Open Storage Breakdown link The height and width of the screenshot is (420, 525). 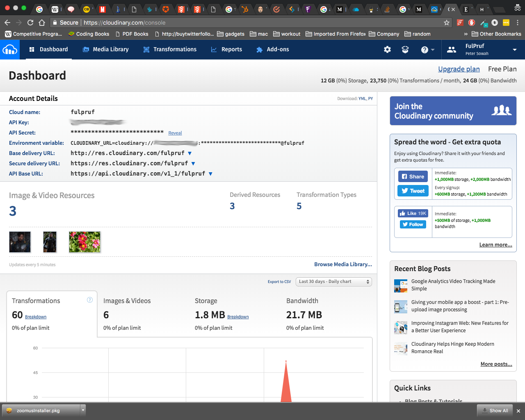(238, 317)
